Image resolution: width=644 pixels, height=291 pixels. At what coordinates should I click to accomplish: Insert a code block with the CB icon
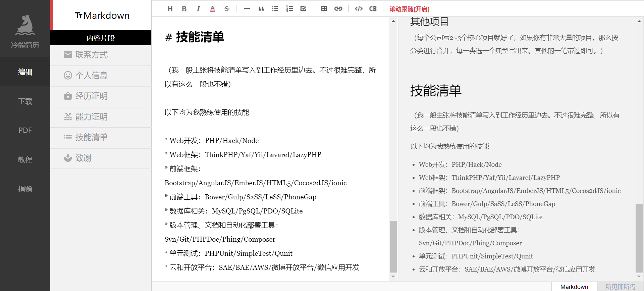373,9
